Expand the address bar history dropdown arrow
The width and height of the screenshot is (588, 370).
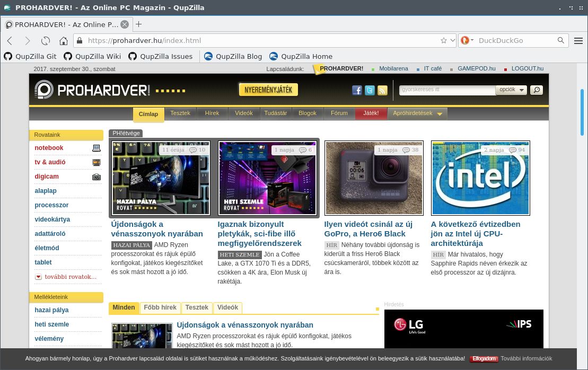[x=453, y=40]
